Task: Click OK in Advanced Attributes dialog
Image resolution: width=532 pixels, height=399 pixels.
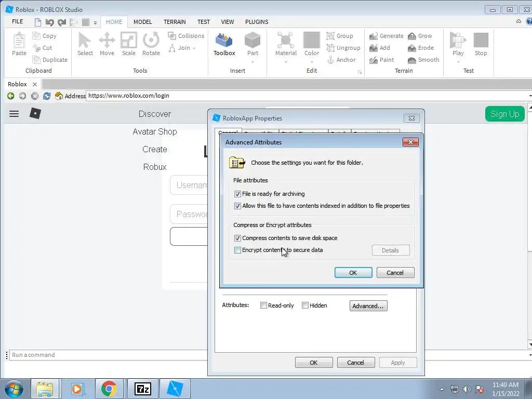Action: [353, 272]
